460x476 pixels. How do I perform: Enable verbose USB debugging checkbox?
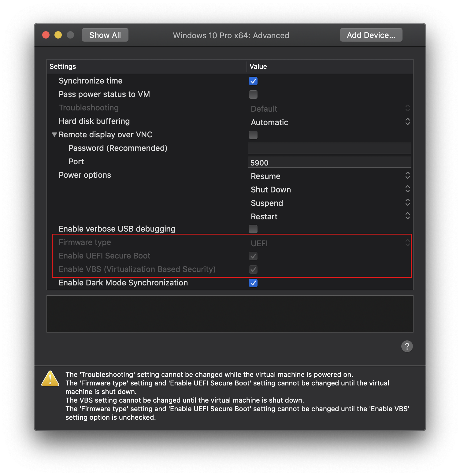pos(253,229)
